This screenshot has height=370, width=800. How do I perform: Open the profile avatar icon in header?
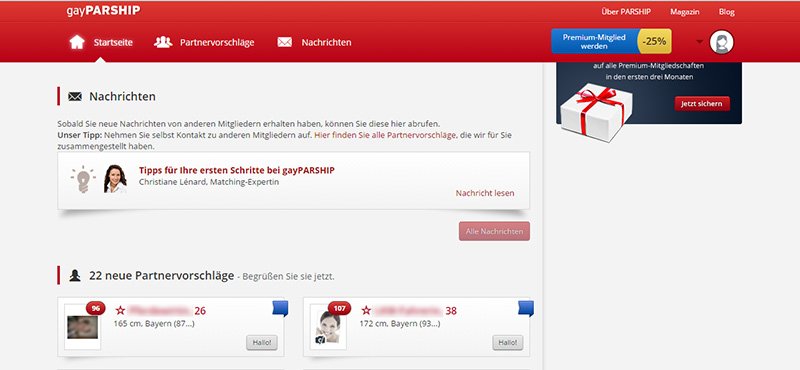pyautogui.click(x=721, y=42)
